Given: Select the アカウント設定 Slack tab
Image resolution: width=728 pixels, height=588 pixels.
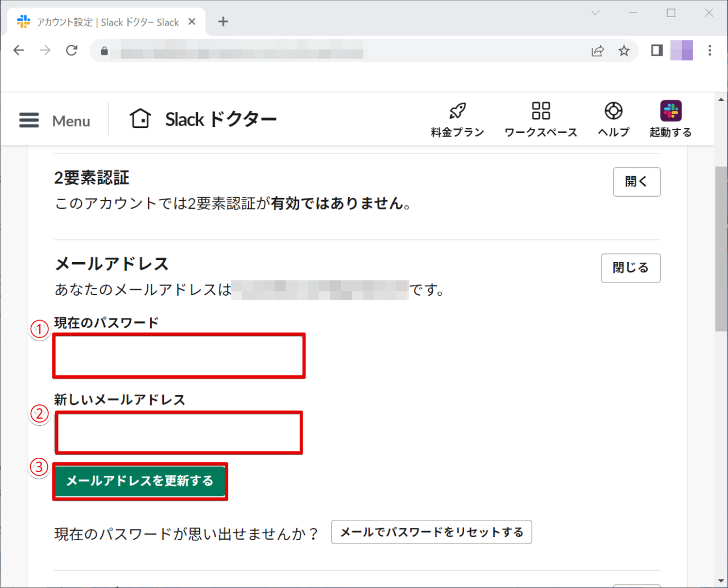Looking at the screenshot, I should click(106, 22).
